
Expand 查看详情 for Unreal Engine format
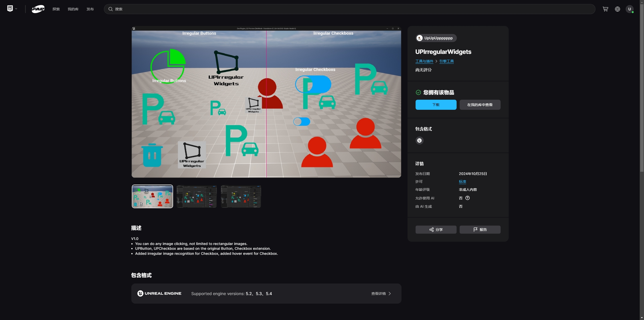381,294
